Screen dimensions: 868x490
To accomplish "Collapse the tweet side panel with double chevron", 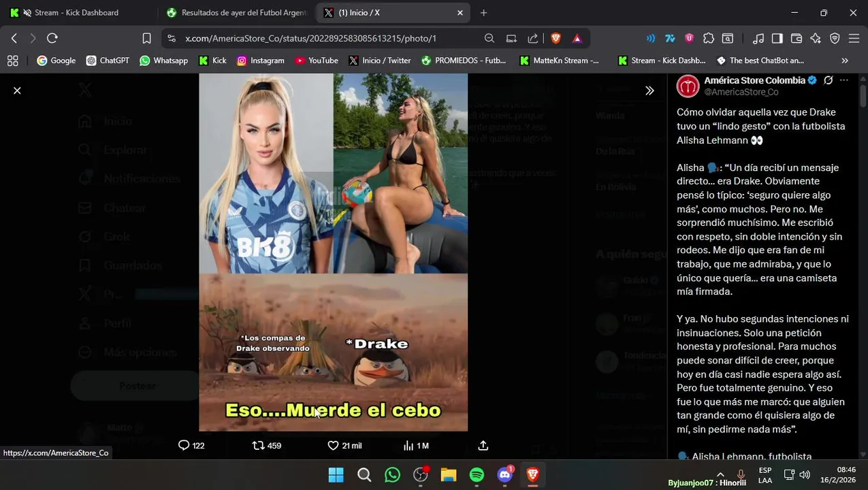I will [x=649, y=91].
